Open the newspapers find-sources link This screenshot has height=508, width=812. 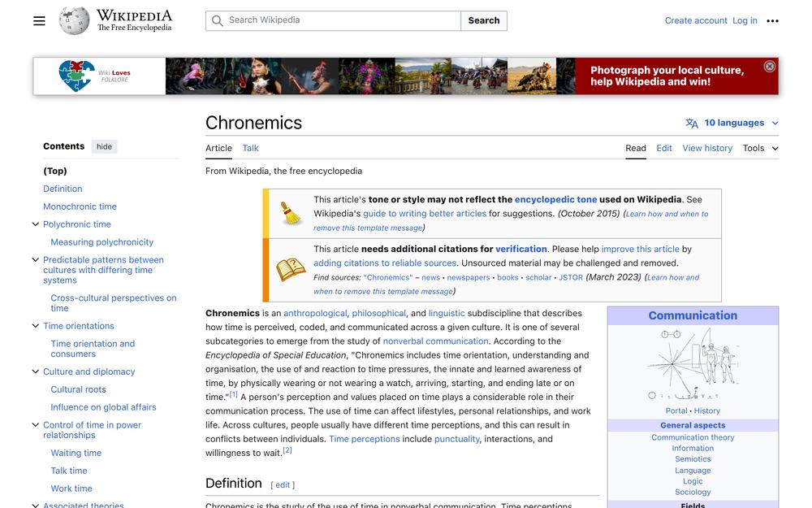click(x=469, y=278)
